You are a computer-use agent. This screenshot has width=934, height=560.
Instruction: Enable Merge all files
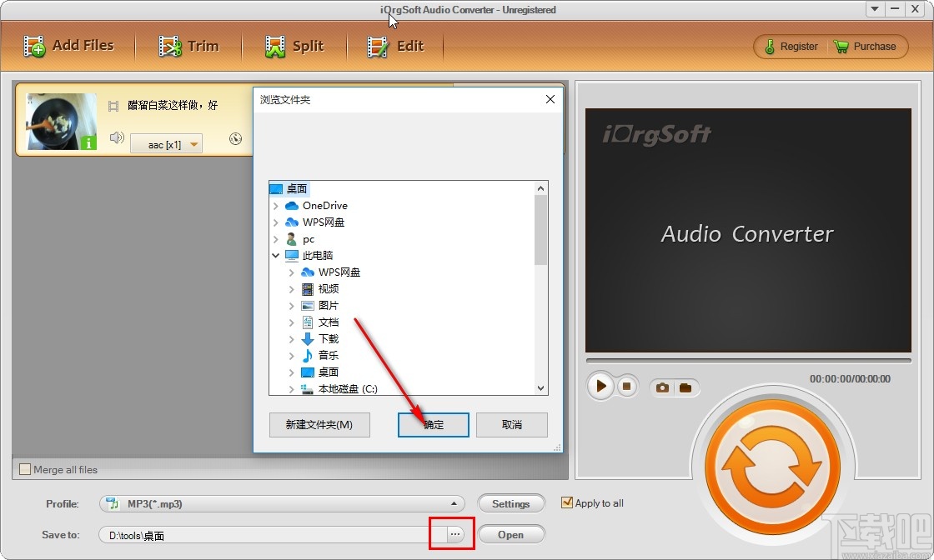[24, 469]
